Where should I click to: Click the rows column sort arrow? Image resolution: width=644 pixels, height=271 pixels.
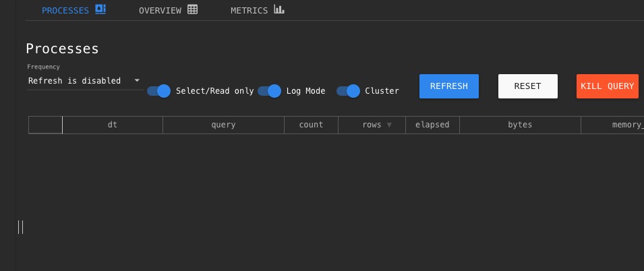(389, 125)
